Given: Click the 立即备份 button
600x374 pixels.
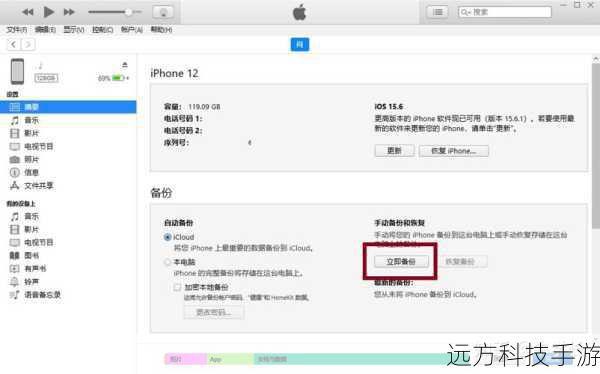Looking at the screenshot, I should (401, 261).
